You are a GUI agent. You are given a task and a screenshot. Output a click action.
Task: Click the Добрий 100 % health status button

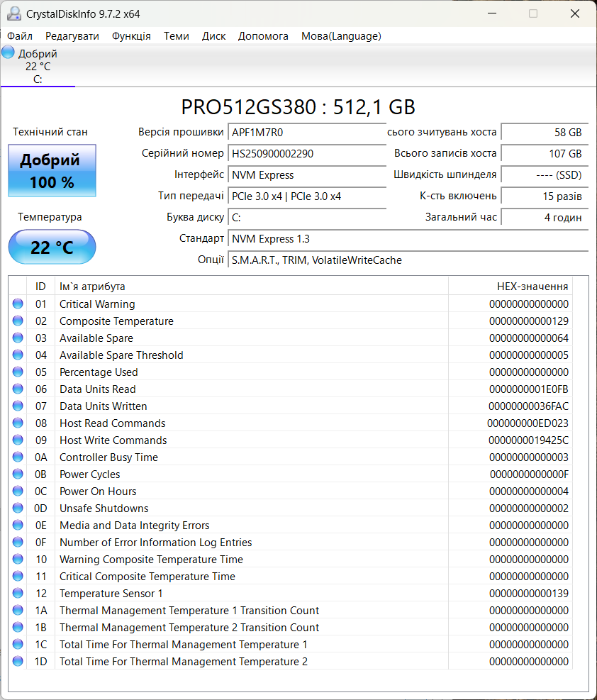click(52, 171)
